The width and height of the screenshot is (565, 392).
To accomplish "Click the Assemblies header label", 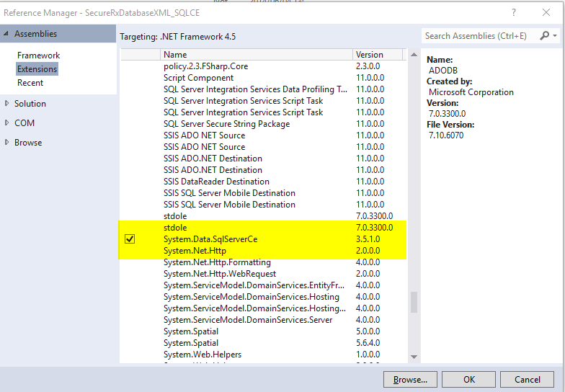I will coord(36,33).
